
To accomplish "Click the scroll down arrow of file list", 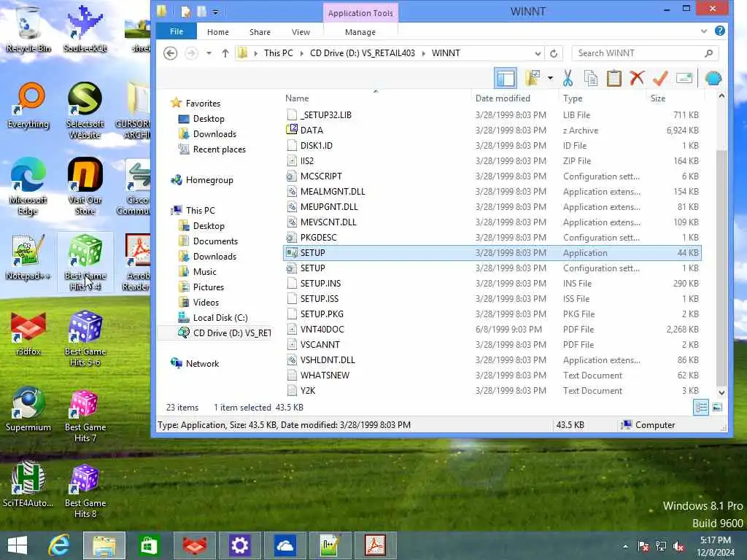I will pos(721,393).
